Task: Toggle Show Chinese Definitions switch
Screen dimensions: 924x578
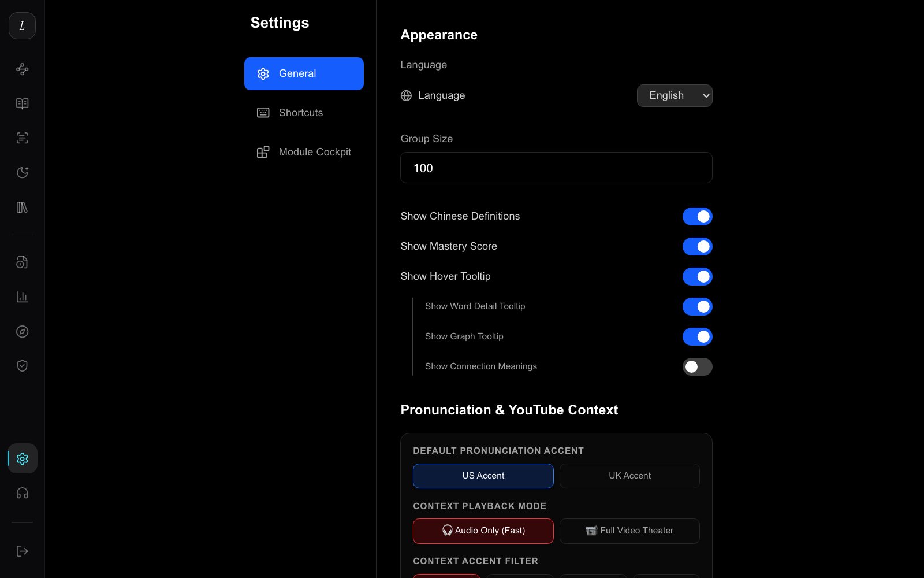Action: [x=697, y=216]
